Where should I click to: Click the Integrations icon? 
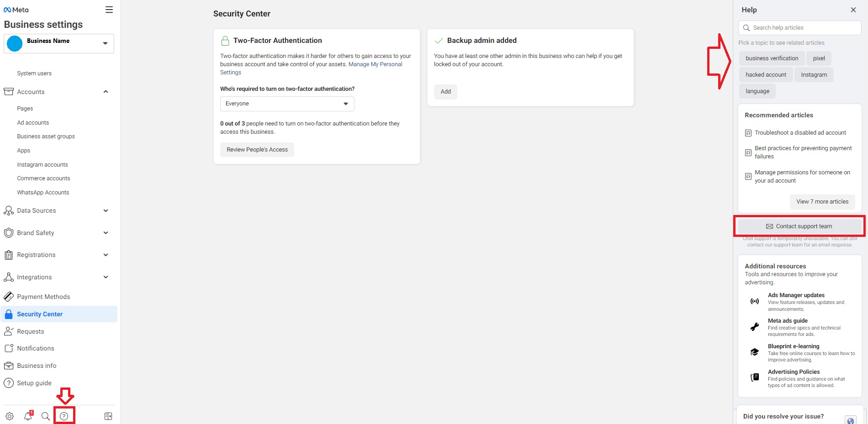pyautogui.click(x=9, y=277)
